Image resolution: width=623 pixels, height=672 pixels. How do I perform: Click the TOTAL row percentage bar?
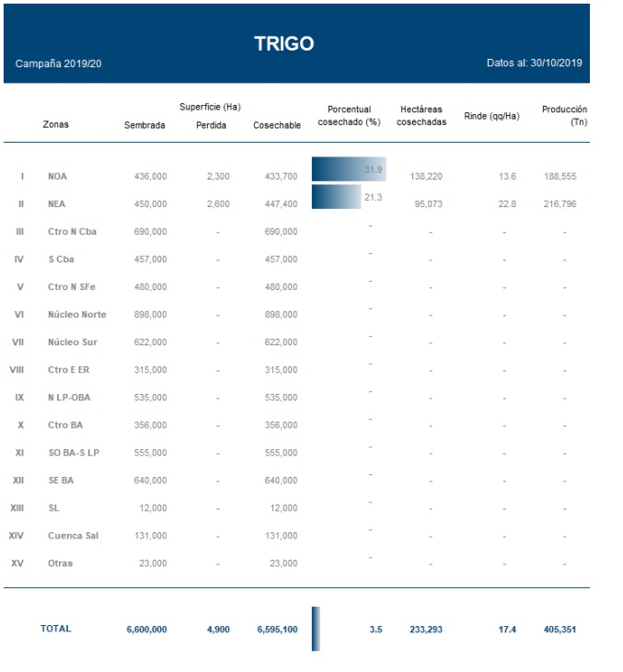(x=316, y=629)
